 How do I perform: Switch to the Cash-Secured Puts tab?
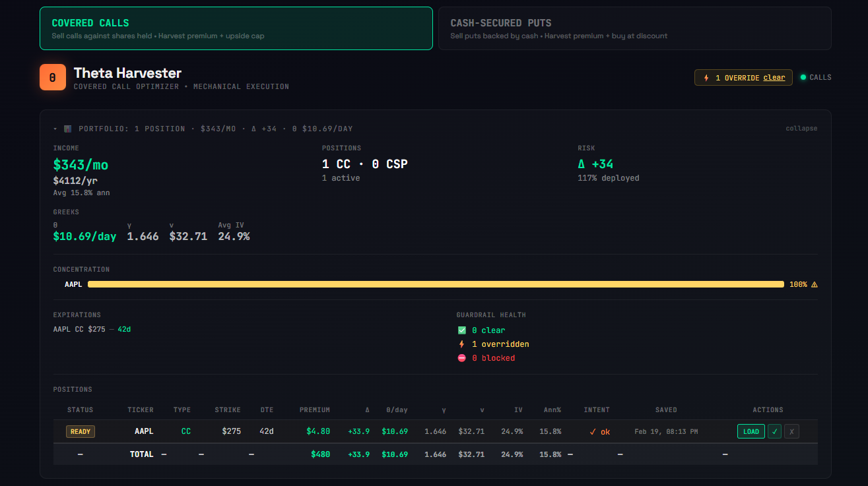[634, 28]
